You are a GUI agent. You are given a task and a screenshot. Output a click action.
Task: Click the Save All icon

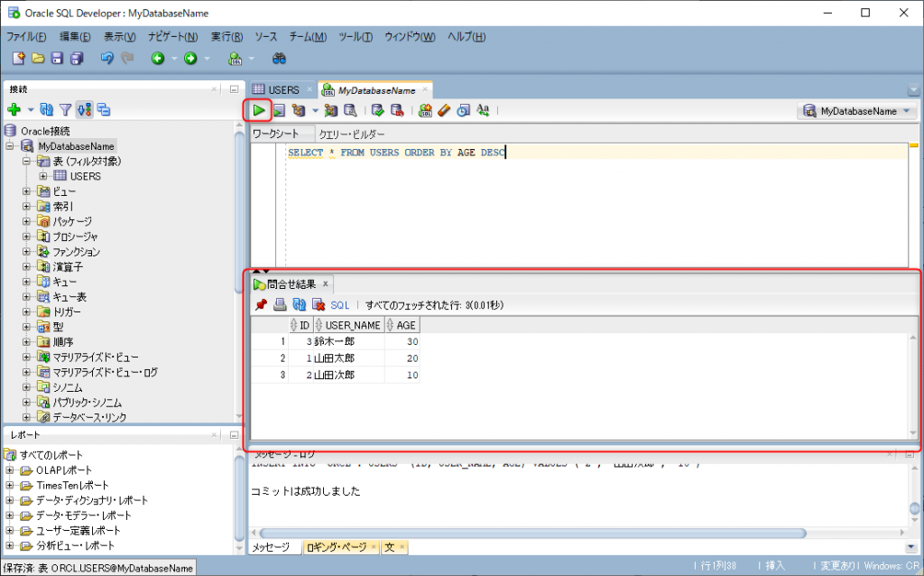tap(77, 59)
